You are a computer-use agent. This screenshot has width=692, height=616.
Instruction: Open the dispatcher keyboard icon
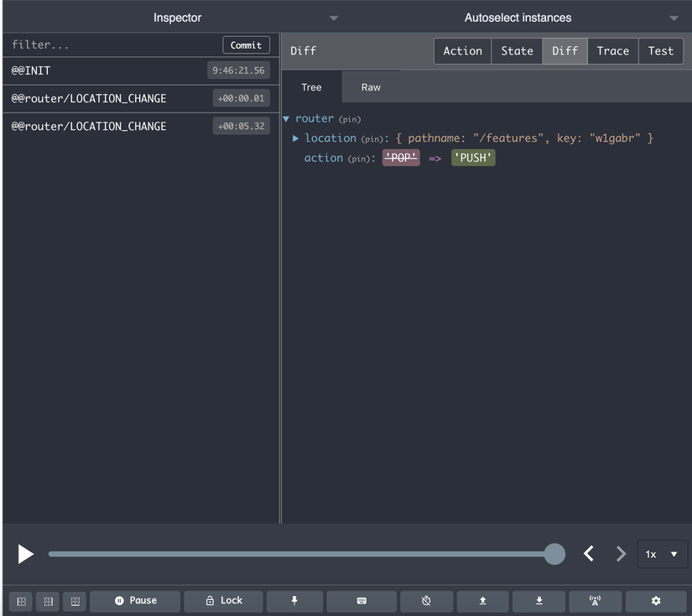tap(361, 601)
